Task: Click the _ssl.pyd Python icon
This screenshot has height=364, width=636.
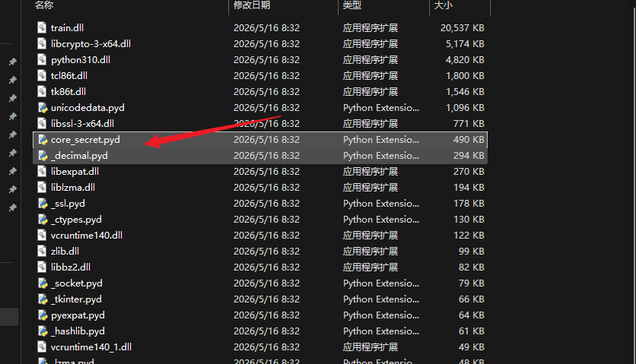Action: click(x=43, y=203)
